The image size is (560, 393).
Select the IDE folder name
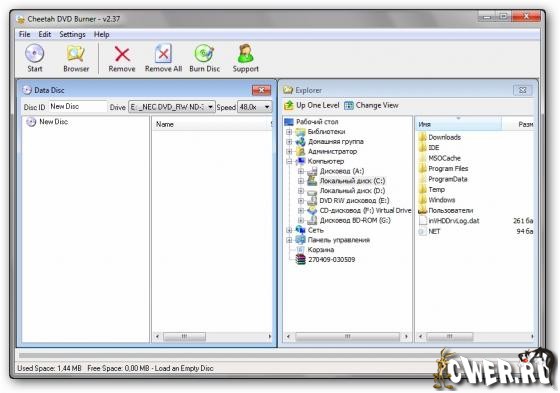(434, 148)
